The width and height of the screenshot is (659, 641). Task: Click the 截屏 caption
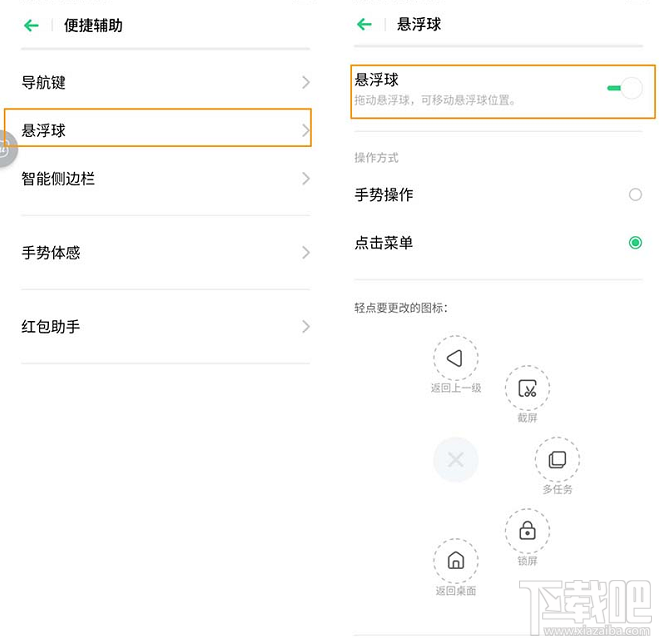pyautogui.click(x=527, y=417)
